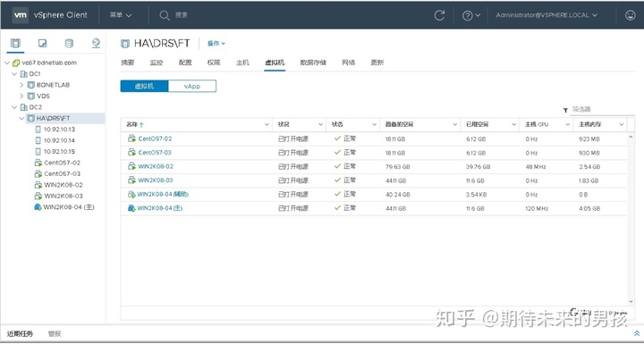
Task: Collapse the DC2 tree node
Action: [14, 107]
